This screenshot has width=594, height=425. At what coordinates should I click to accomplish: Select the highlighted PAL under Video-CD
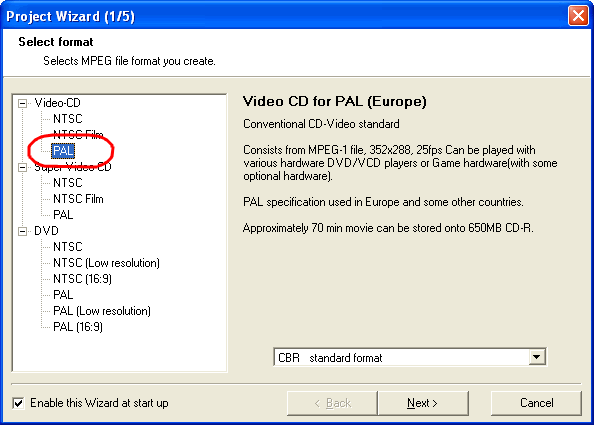63,151
